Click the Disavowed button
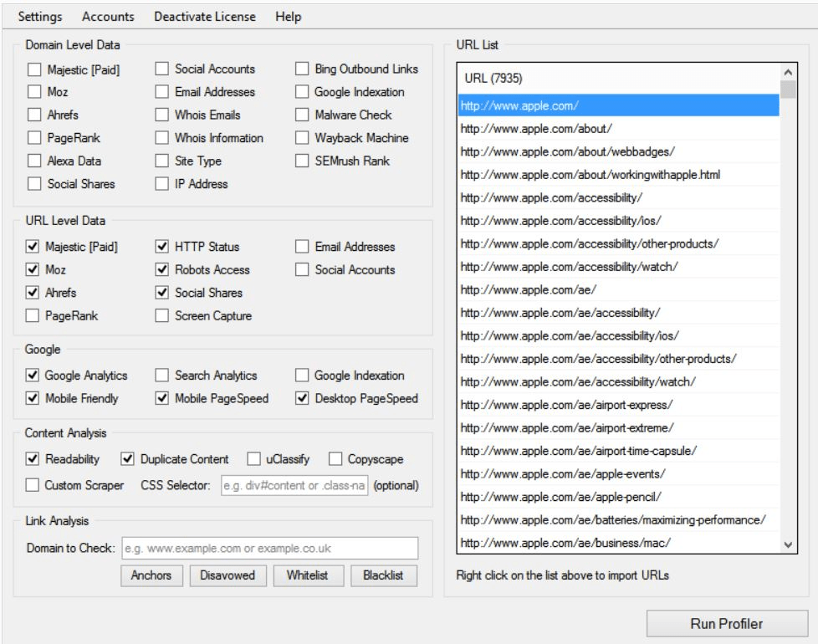This screenshot has width=818, height=644. click(x=228, y=575)
